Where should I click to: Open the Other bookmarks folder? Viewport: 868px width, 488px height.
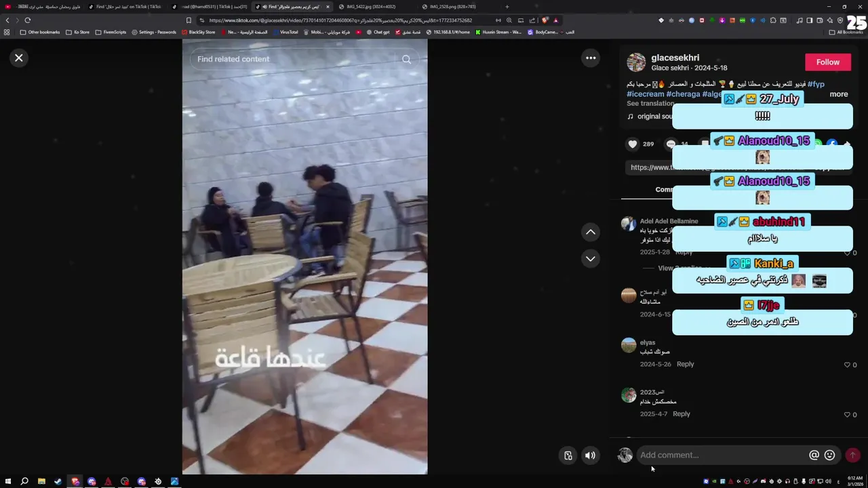[39, 32]
